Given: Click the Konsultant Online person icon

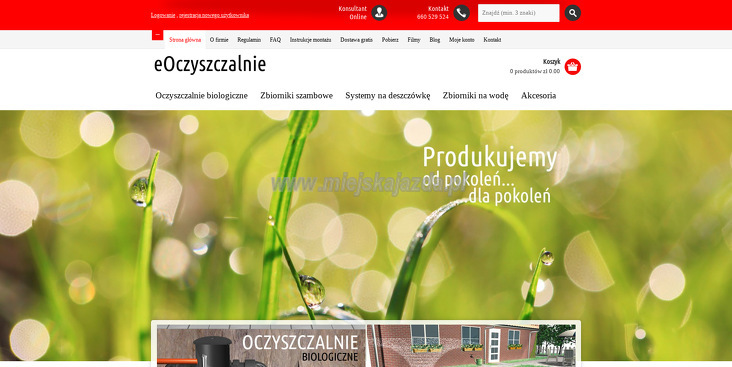Looking at the screenshot, I should (379, 13).
